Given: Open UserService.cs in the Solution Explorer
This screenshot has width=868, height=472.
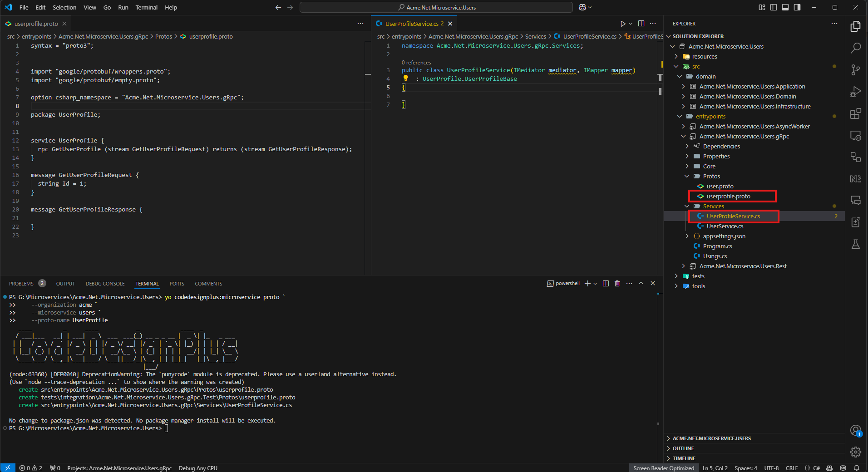Looking at the screenshot, I should (725, 226).
